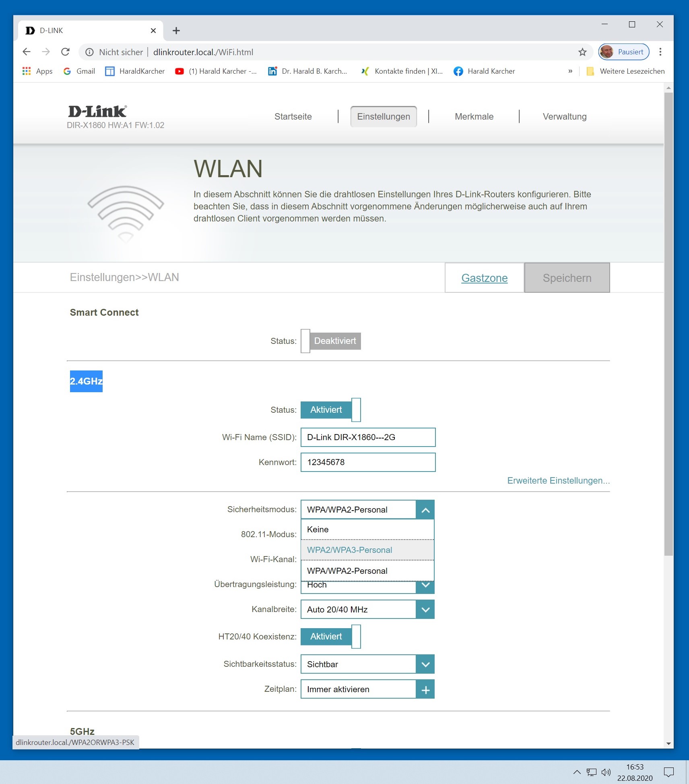Click the scrollbar down arrow

pyautogui.click(x=668, y=744)
